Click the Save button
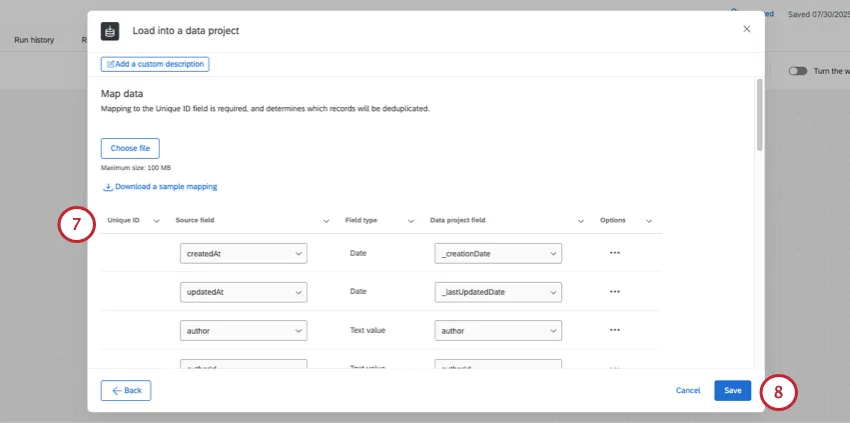Screen dimensions: 850x423 coord(732,390)
